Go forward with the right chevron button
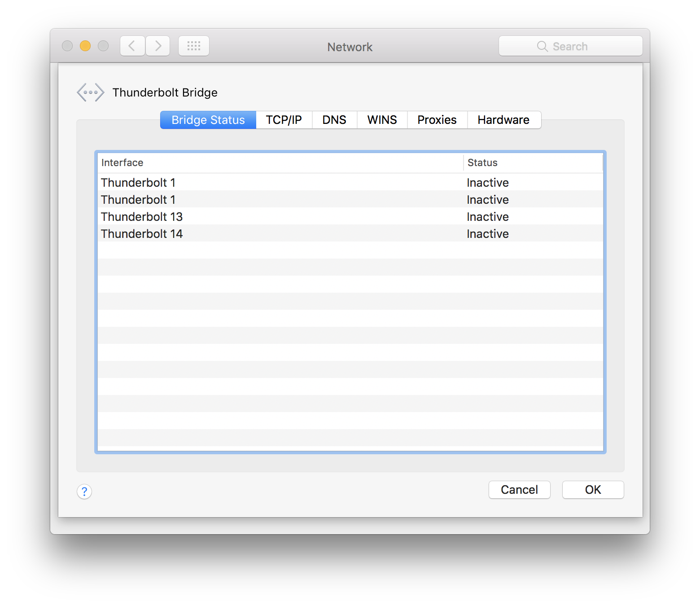700x606 pixels. coord(158,46)
